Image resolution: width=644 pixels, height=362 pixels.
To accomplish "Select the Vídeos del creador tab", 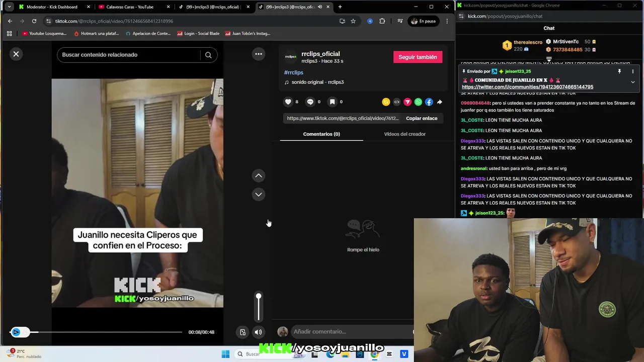I will pos(405,134).
